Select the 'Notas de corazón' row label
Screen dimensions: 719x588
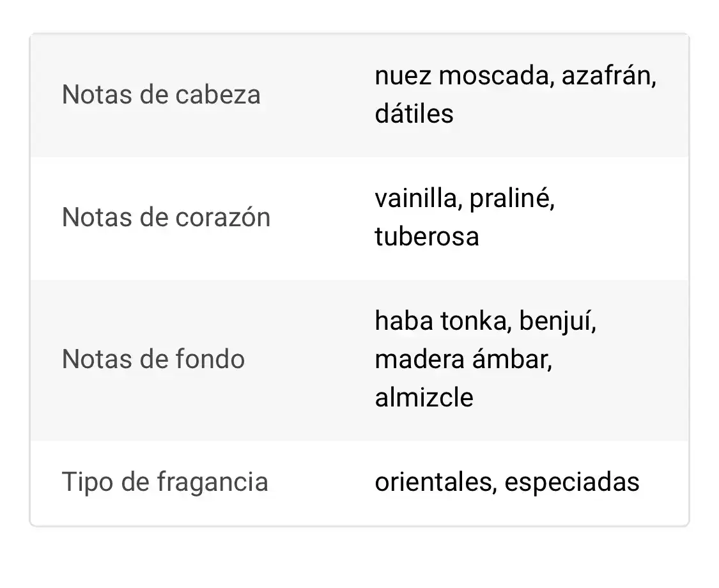(166, 218)
